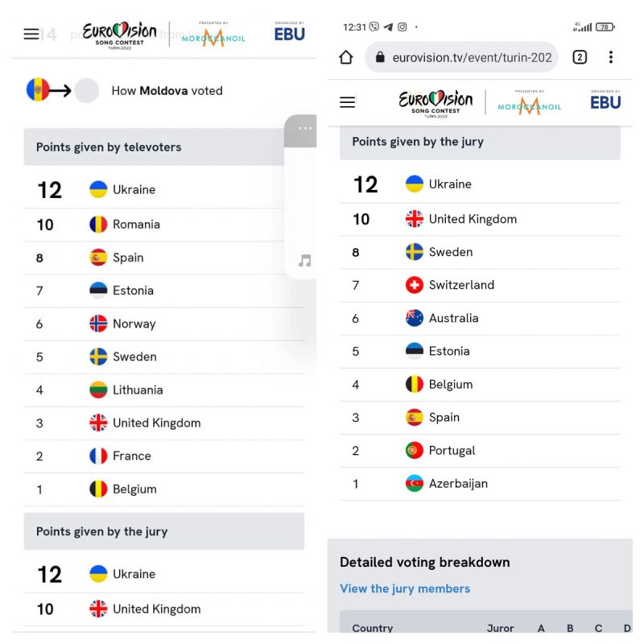Viewport: 644px width, 644px height.
Task: Tap the padlock icon in address bar
Action: pos(380,57)
